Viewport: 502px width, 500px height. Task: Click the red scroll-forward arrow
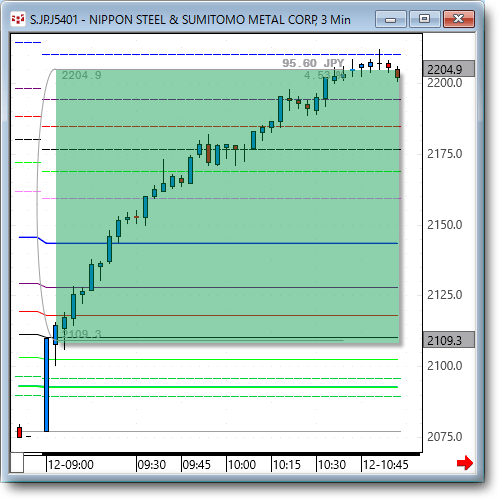pos(465,463)
